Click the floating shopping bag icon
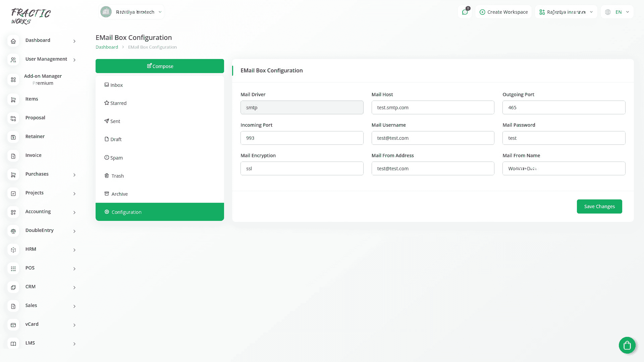The image size is (644, 362). tap(627, 345)
